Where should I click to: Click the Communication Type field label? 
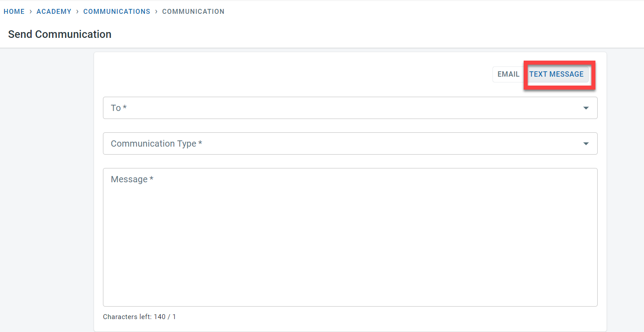pos(156,143)
